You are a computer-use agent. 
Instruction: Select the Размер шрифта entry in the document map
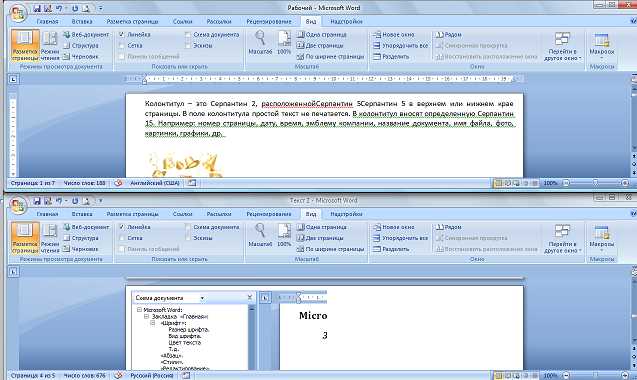[188, 330]
